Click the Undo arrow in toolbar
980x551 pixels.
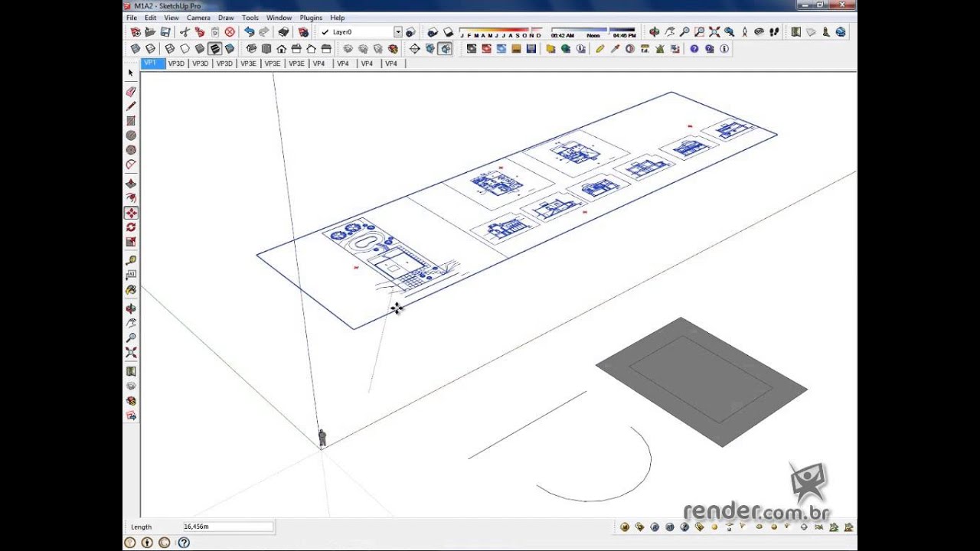point(249,32)
